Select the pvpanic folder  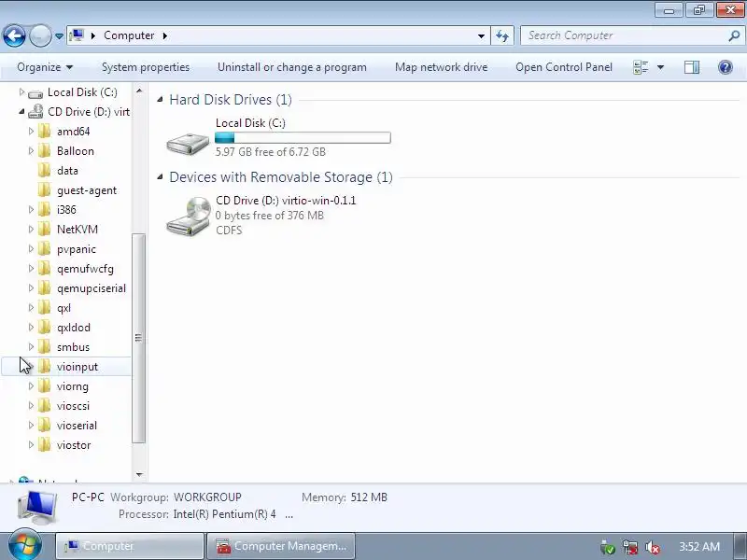[77, 249]
